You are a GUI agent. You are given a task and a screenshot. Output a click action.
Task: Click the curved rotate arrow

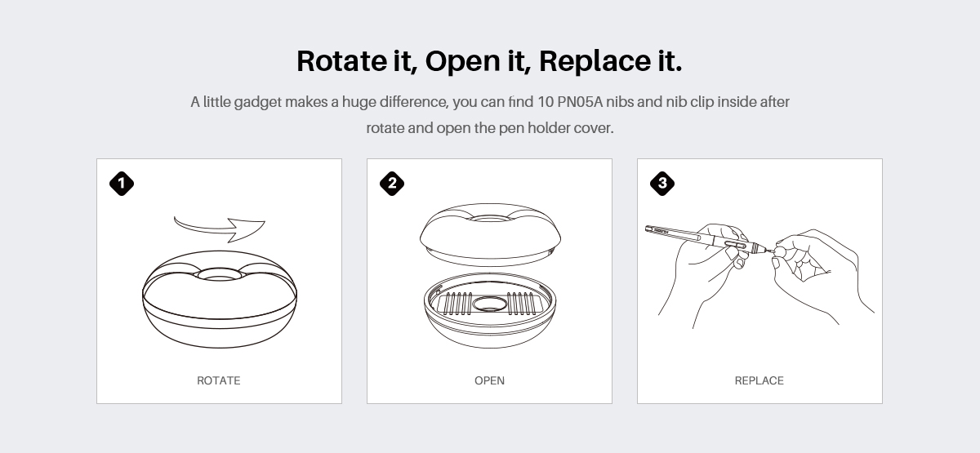point(220,227)
